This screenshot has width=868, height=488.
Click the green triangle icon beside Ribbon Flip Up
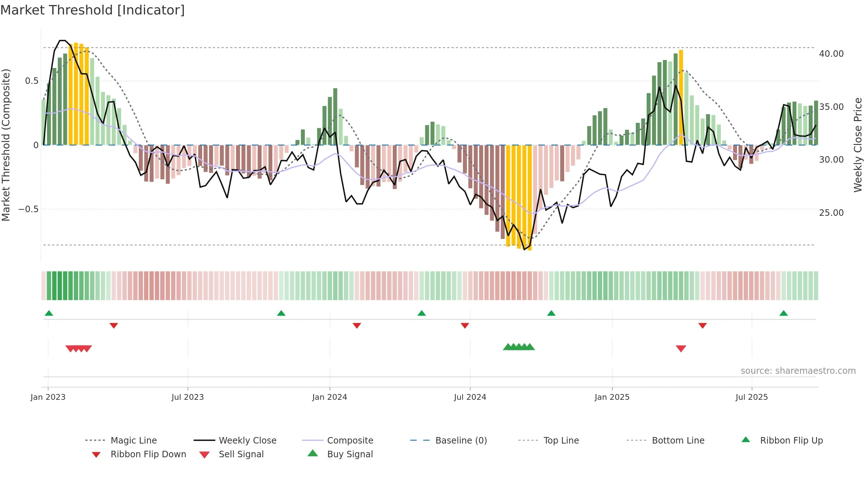[746, 440]
